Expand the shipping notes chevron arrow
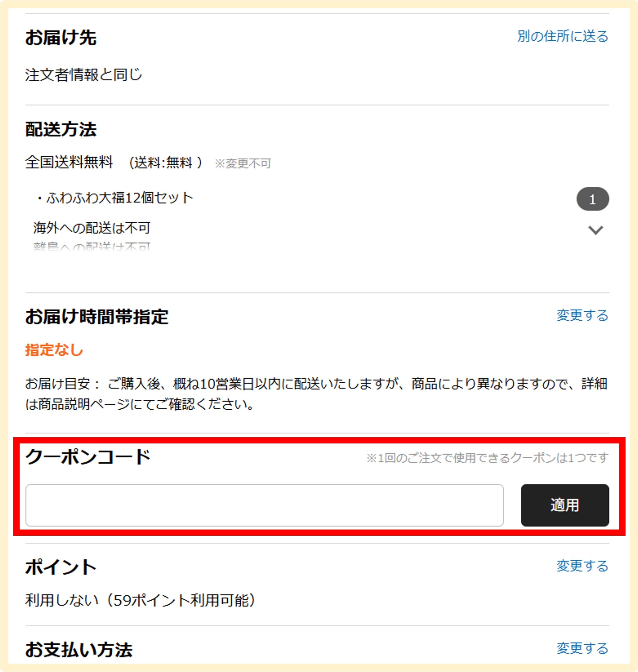638x672 pixels. tap(596, 230)
